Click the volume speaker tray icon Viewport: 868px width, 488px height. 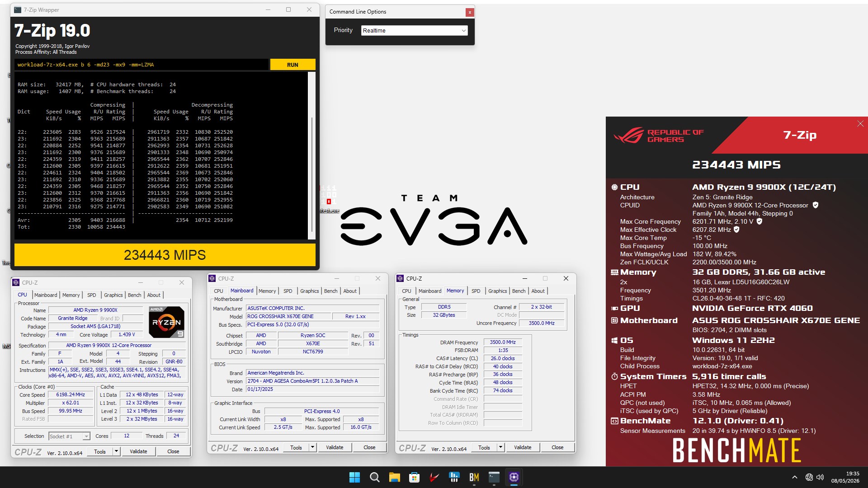click(x=820, y=477)
